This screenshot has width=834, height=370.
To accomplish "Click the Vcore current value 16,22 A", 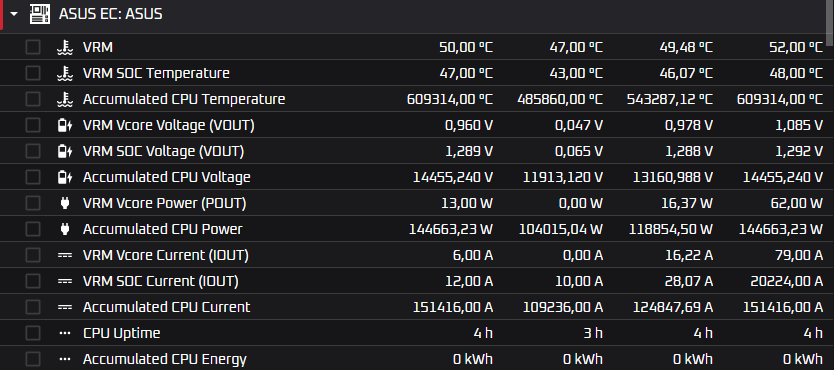I will (689, 255).
